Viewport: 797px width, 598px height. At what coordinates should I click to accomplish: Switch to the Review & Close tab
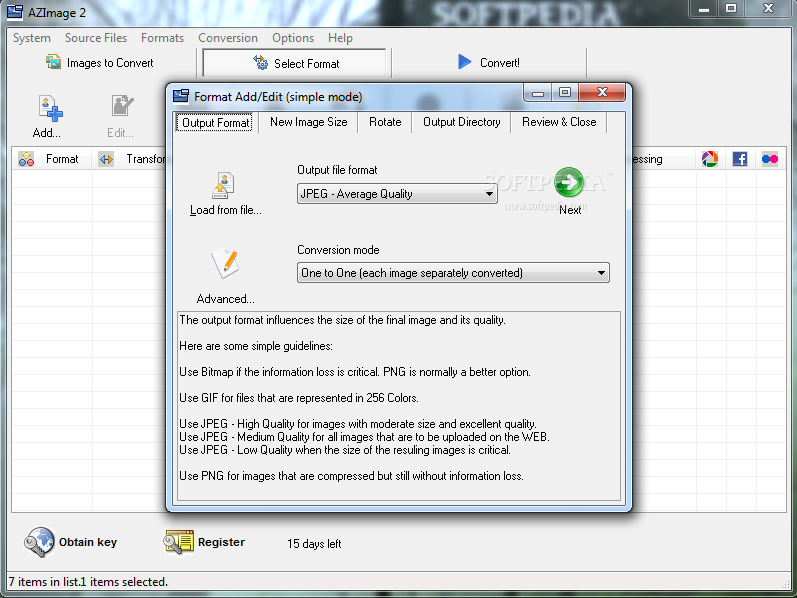[x=559, y=122]
